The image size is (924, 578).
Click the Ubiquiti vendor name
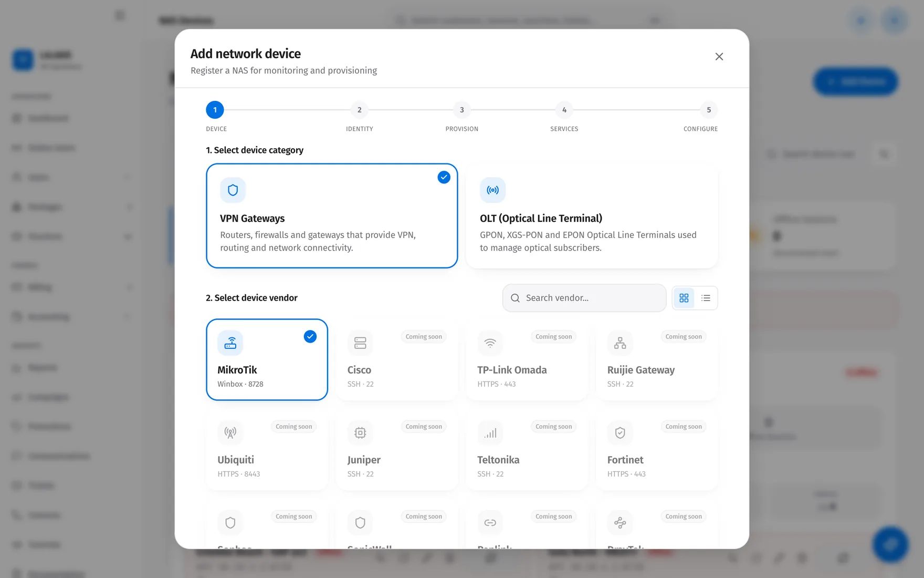pyautogui.click(x=236, y=460)
